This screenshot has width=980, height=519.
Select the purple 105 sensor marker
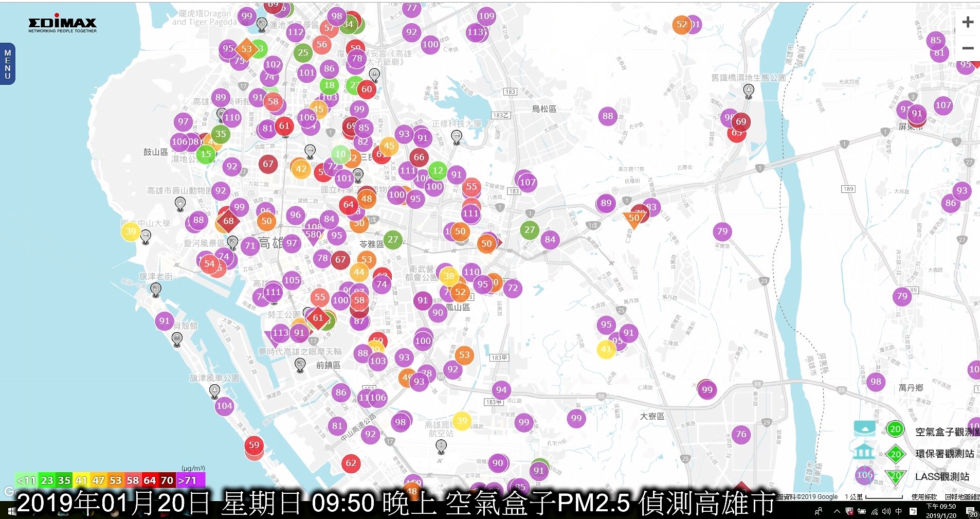point(292,280)
